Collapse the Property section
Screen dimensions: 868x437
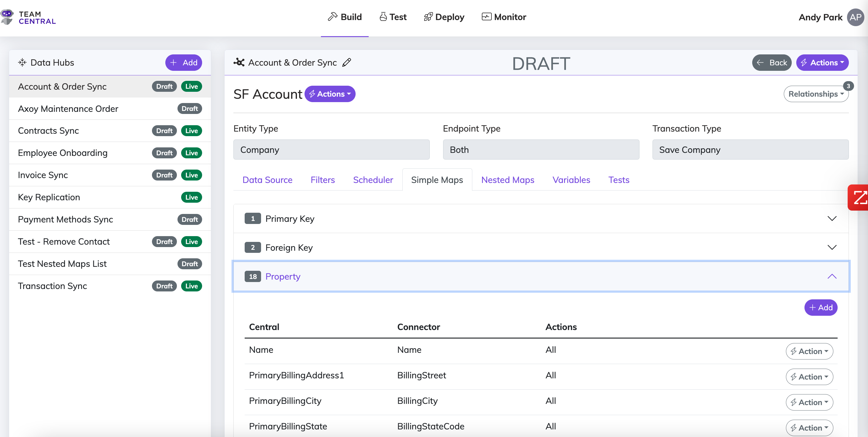pos(832,277)
